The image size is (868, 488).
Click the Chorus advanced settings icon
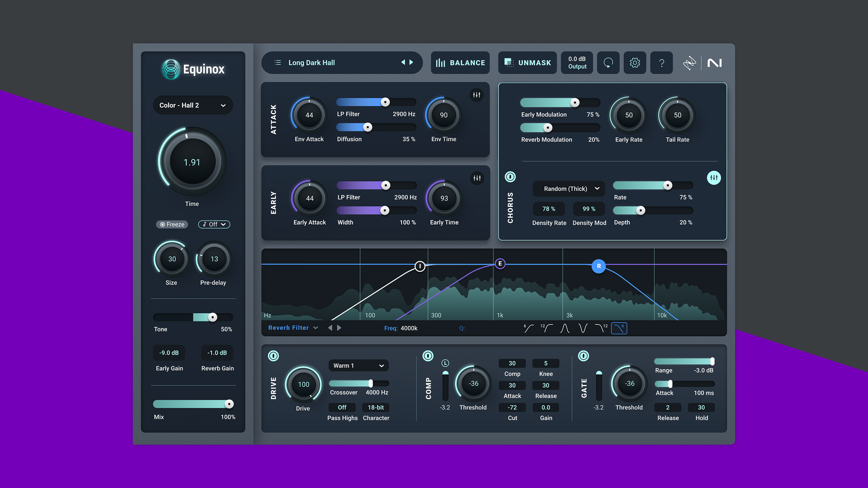713,178
